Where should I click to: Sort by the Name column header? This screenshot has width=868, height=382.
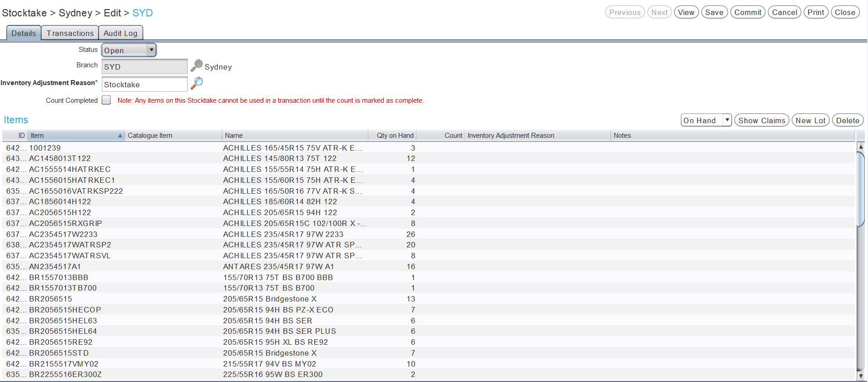point(295,136)
